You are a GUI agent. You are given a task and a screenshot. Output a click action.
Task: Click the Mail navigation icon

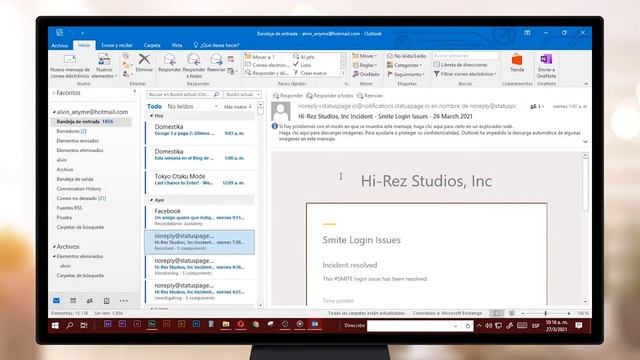pos(56,301)
